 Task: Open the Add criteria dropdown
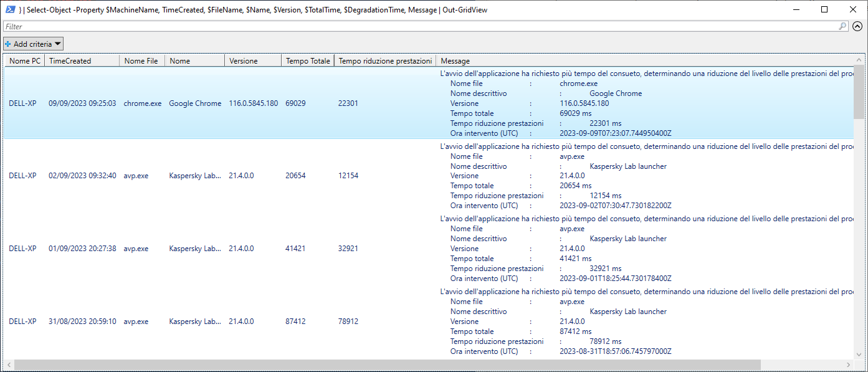33,44
